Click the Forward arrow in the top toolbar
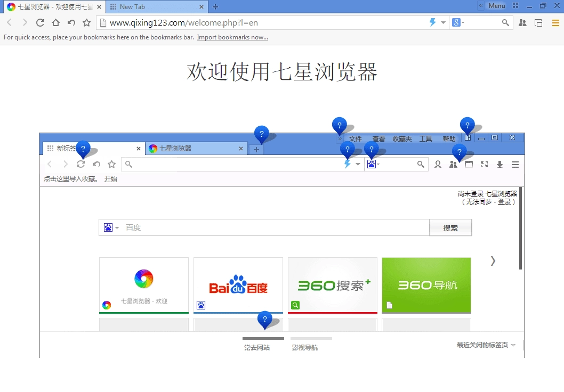Image resolution: width=564 pixels, height=392 pixels. click(25, 23)
